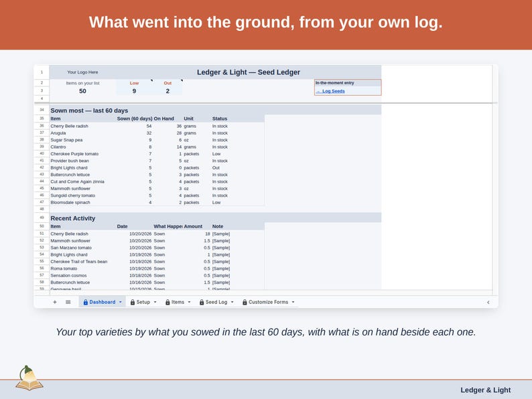
Task: Switch to the Dashboard sheet tab
Action: (102, 302)
